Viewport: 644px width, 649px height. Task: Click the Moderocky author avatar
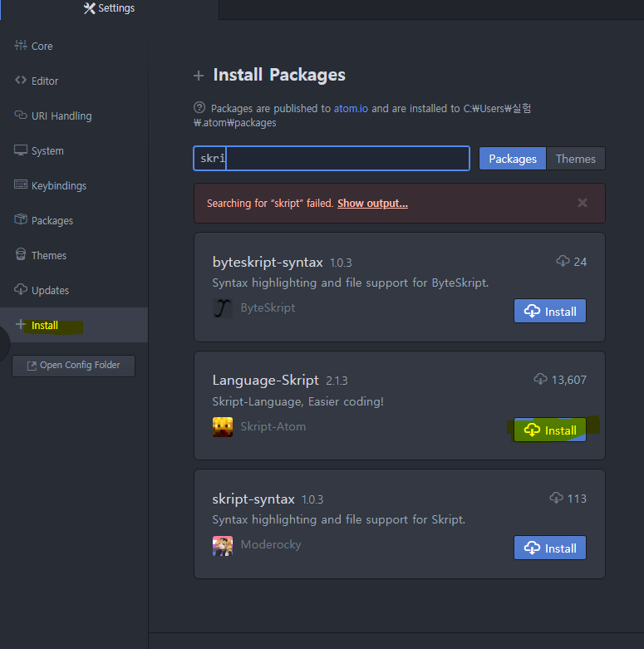click(x=222, y=545)
